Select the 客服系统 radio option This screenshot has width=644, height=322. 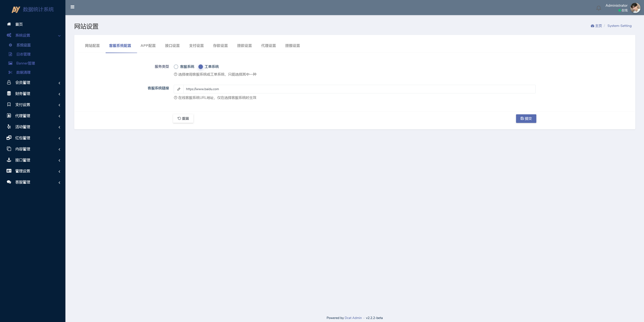tap(176, 67)
